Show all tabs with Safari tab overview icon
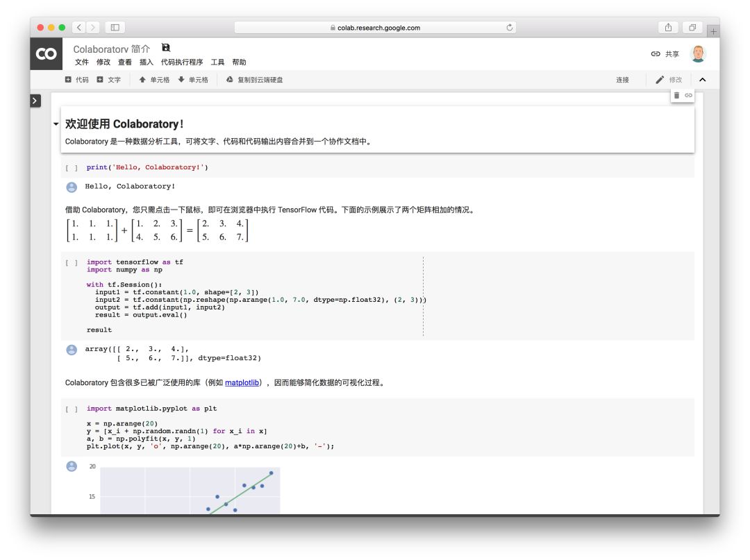750x560 pixels. pyautogui.click(x=692, y=28)
